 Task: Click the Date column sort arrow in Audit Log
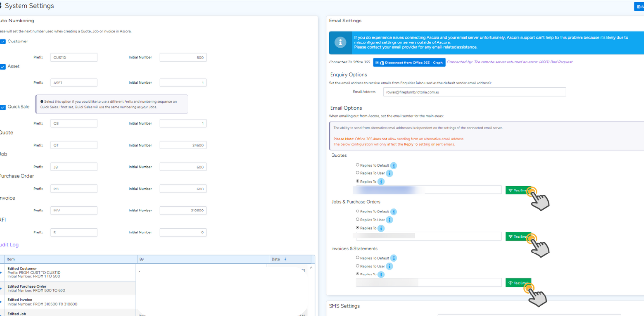285,259
